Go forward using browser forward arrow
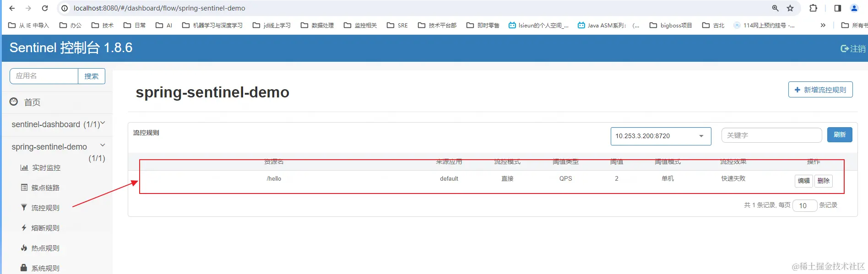 click(x=28, y=8)
